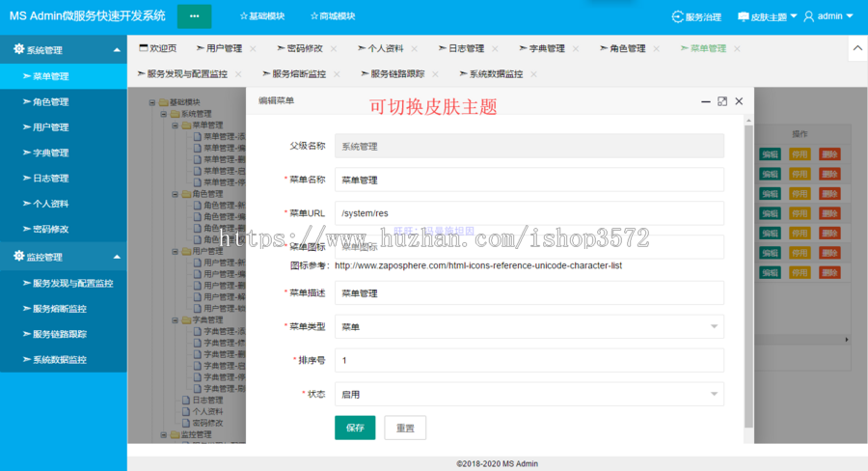868x471 pixels.
Task: Close the 编辑菜单 dialog
Action: pos(739,101)
